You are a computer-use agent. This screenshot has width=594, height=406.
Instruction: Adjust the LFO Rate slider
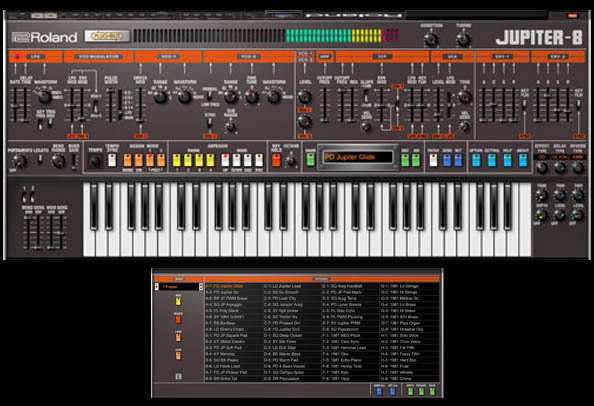point(15,105)
